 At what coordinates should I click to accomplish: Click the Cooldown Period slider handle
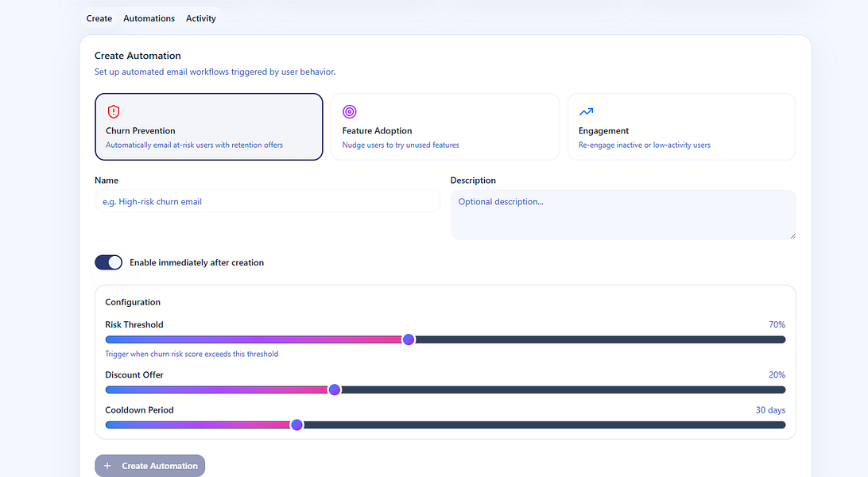tap(296, 425)
